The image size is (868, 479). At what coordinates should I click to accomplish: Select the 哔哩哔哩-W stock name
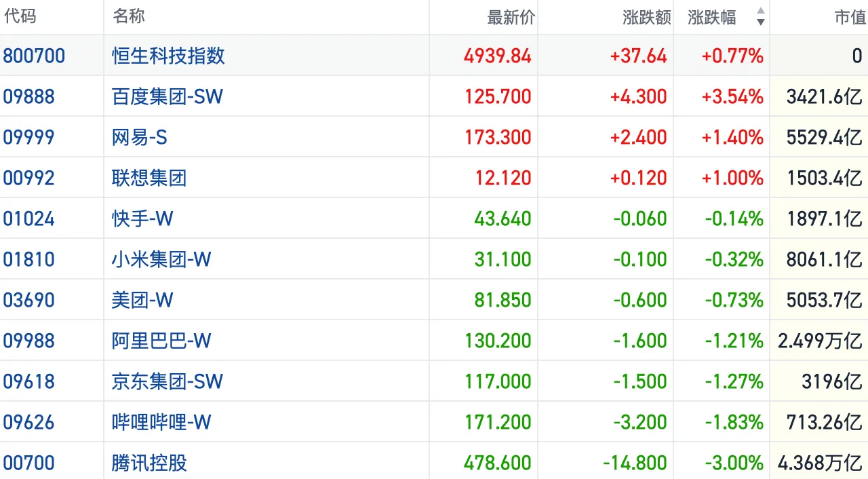pos(161,422)
